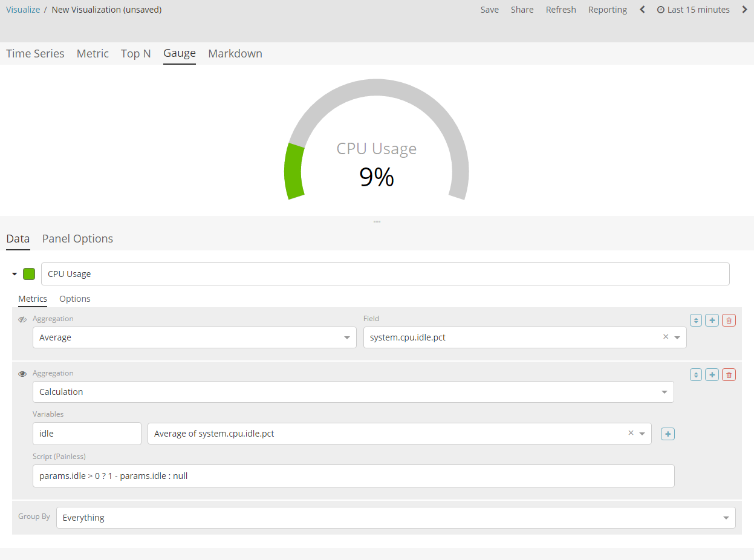Open the Panel Options tab

[x=77, y=238]
